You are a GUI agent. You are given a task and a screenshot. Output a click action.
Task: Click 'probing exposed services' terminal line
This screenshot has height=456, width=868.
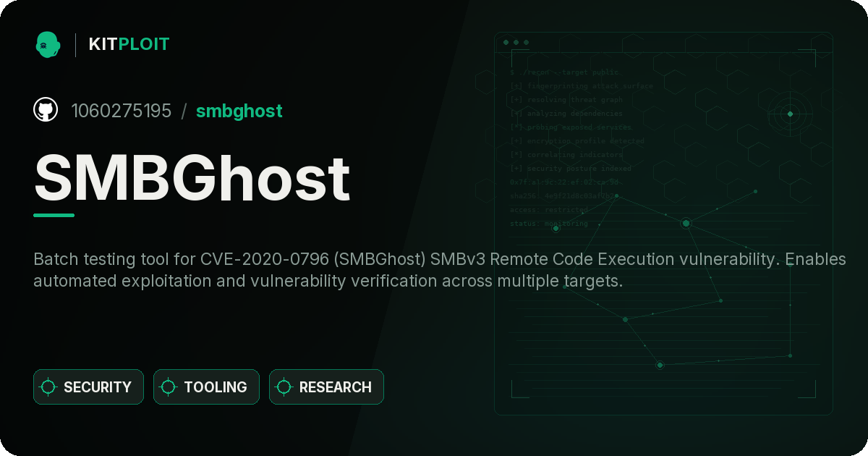[570, 127]
